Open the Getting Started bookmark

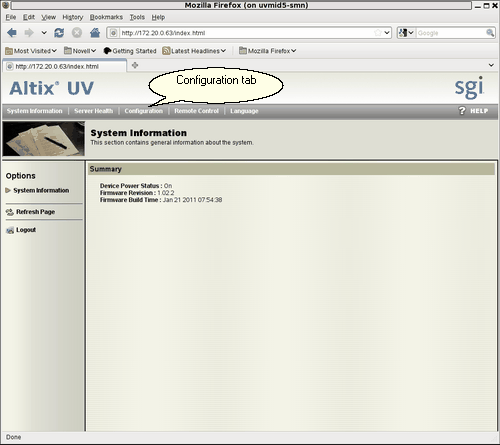pos(130,51)
